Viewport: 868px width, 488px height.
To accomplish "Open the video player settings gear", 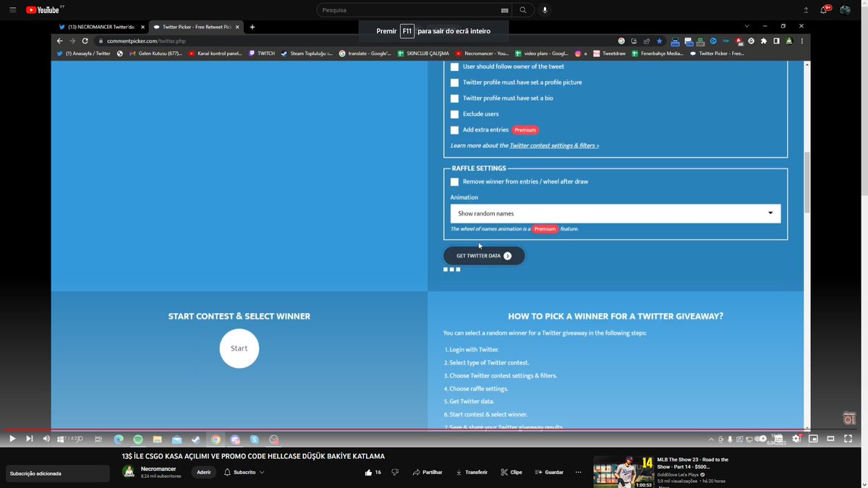I will click(796, 439).
